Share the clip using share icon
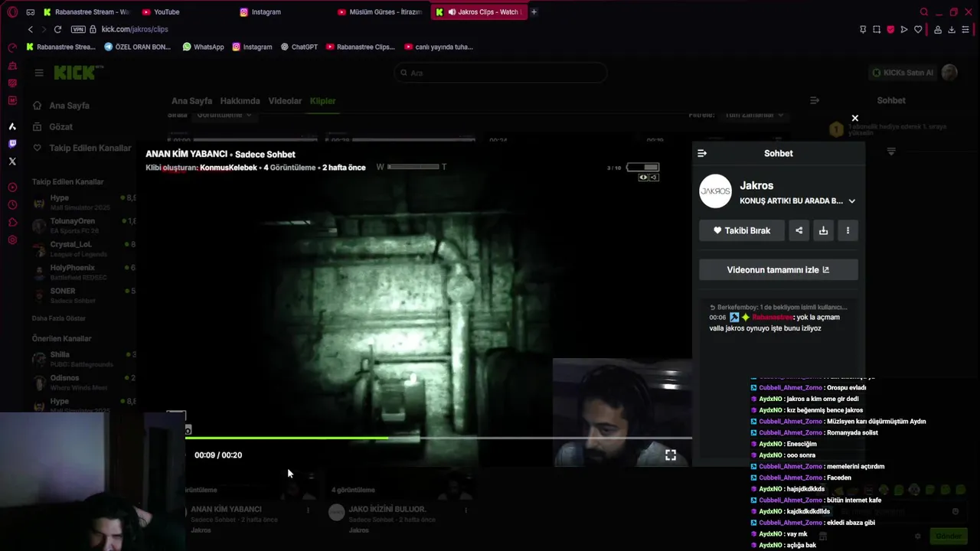 pyautogui.click(x=799, y=230)
